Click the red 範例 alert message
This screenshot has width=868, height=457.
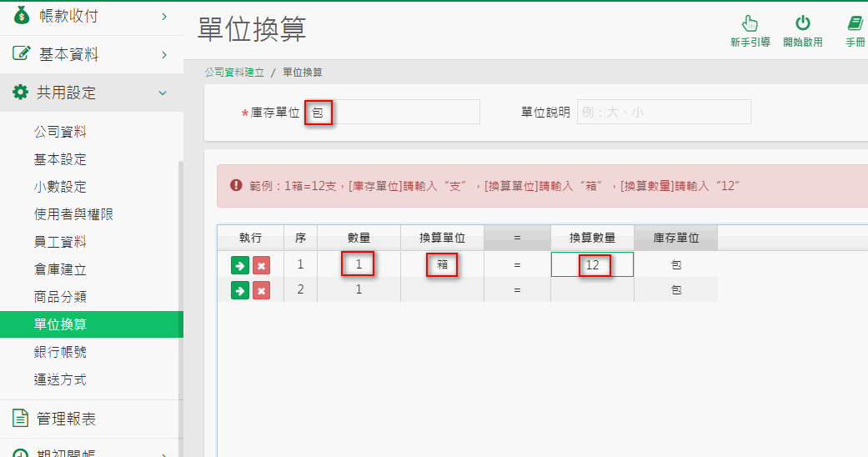543,186
